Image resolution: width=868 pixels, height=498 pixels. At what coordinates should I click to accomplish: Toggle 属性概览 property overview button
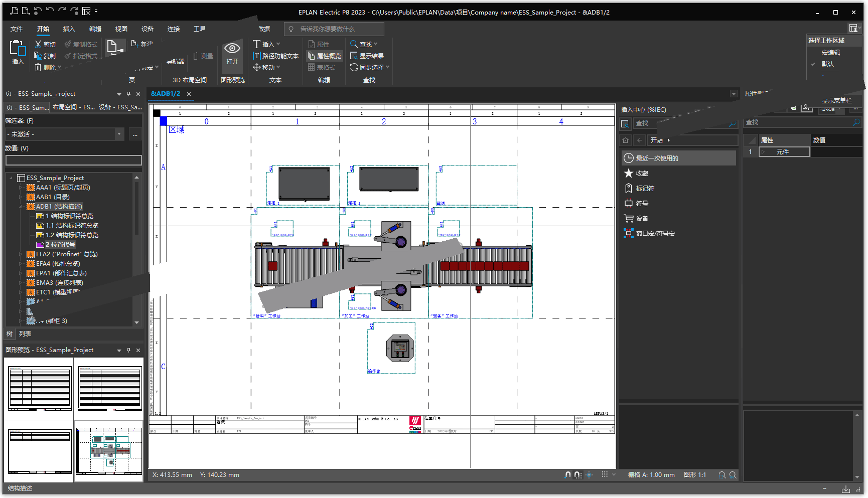pyautogui.click(x=324, y=56)
